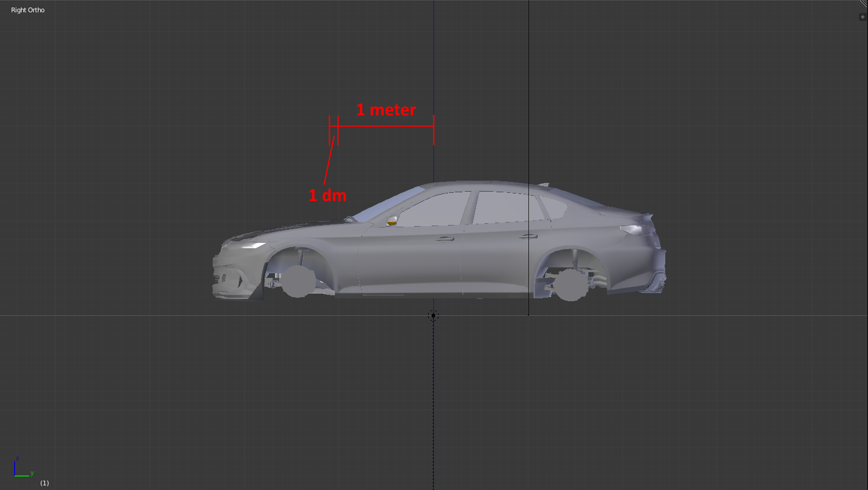This screenshot has height=490, width=868.
Task: Click the car's rear wheel hub
Action: point(570,285)
